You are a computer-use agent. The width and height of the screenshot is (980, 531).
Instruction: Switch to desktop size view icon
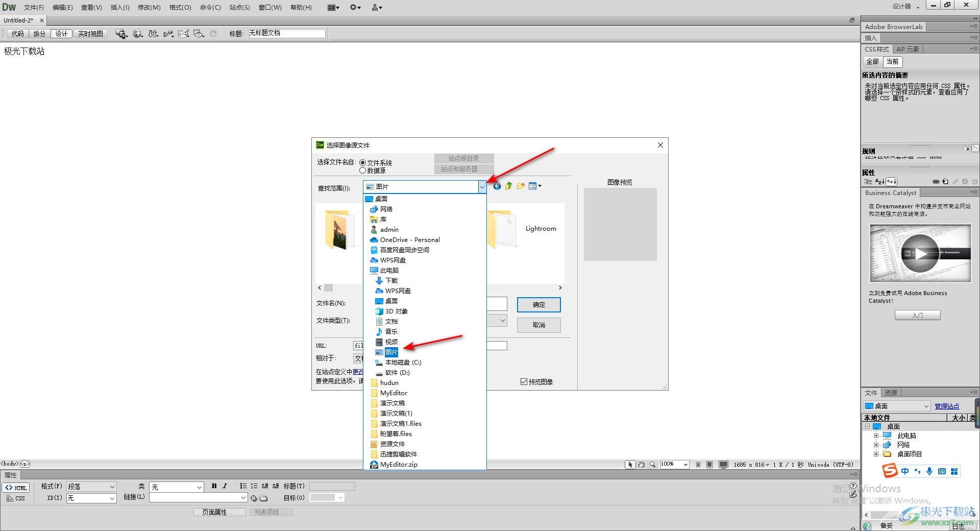point(723,465)
